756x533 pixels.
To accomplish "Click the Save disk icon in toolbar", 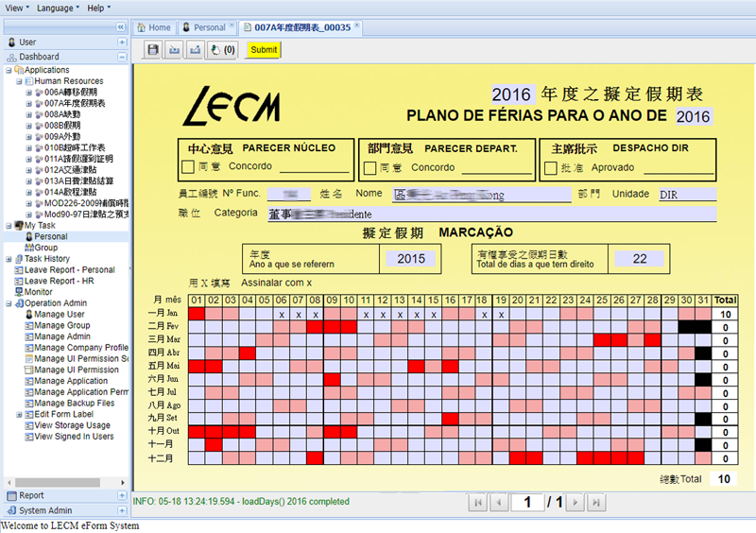I will (152, 50).
